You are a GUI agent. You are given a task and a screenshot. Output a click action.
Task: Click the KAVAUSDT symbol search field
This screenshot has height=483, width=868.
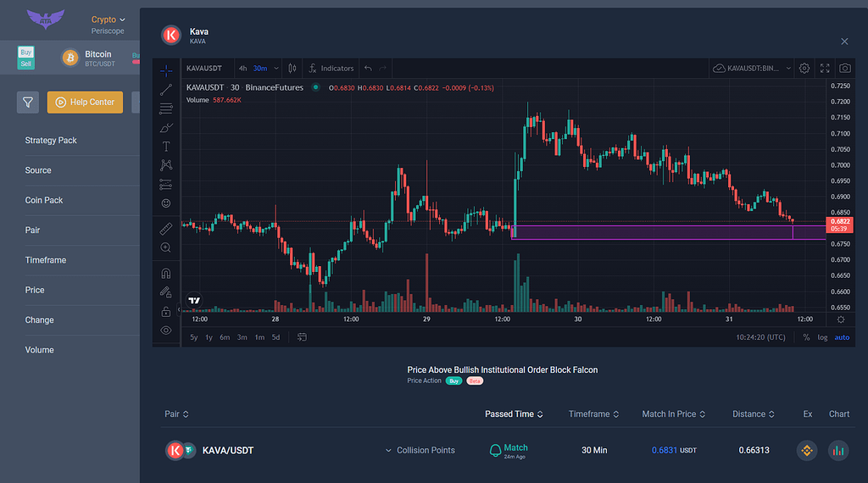(x=204, y=69)
